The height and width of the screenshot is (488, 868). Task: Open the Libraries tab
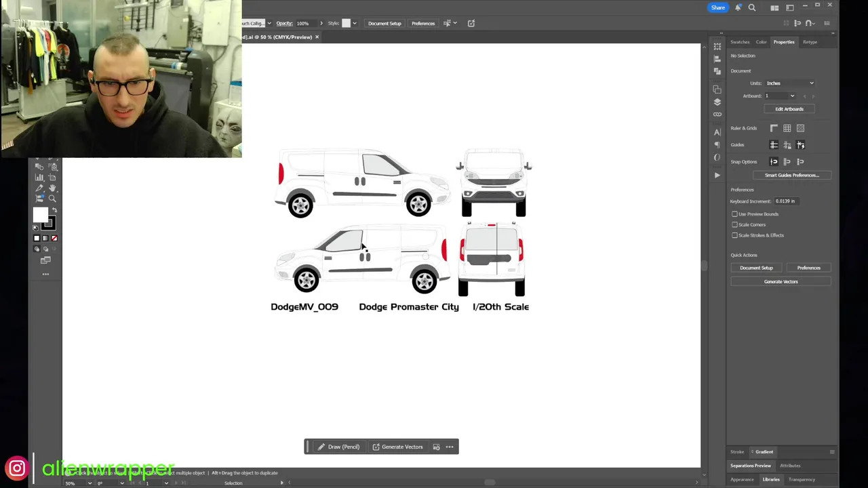point(771,480)
